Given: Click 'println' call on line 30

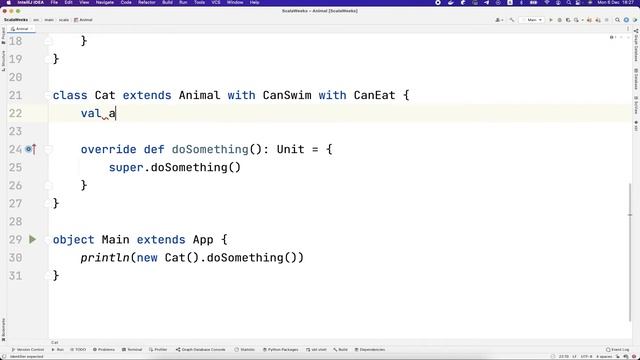Looking at the screenshot, I should pyautogui.click(x=105, y=258).
